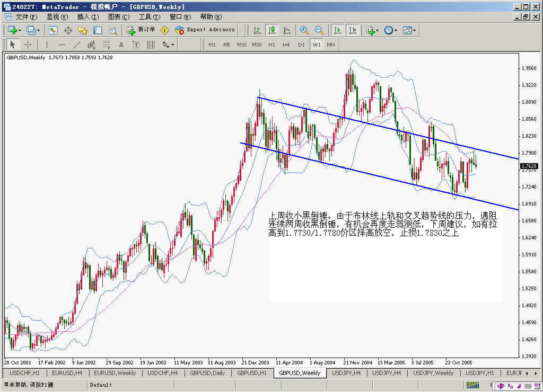Expand the arrows objects dropdown arrow
543x392 pixels.
click(x=173, y=44)
